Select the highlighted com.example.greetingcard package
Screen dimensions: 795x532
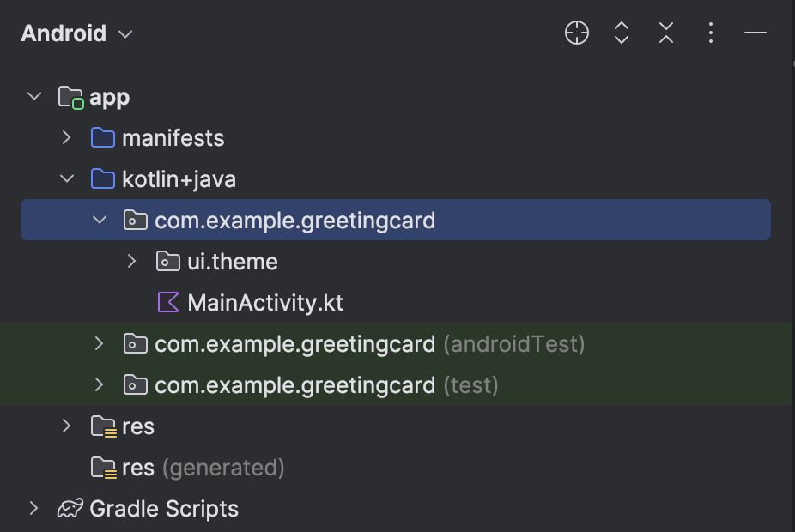(294, 221)
